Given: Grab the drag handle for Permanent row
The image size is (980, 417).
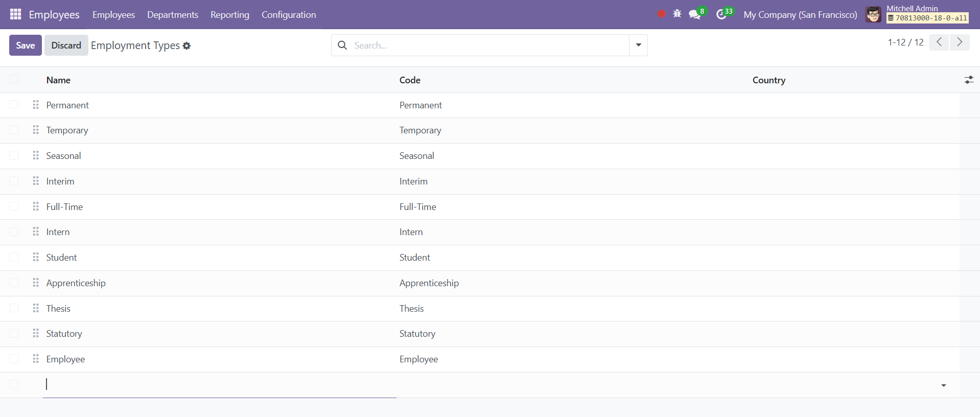Looking at the screenshot, I should [36, 105].
